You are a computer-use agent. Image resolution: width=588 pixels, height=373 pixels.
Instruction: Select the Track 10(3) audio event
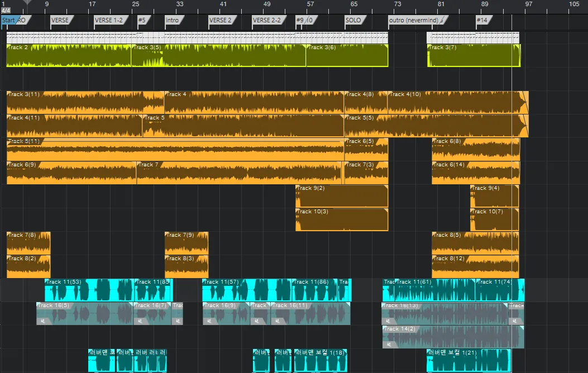click(342, 219)
